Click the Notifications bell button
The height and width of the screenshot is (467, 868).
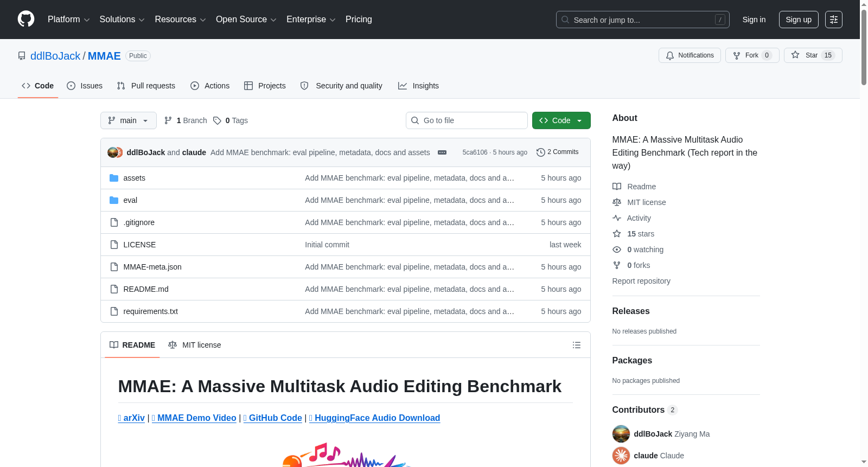[x=690, y=55]
